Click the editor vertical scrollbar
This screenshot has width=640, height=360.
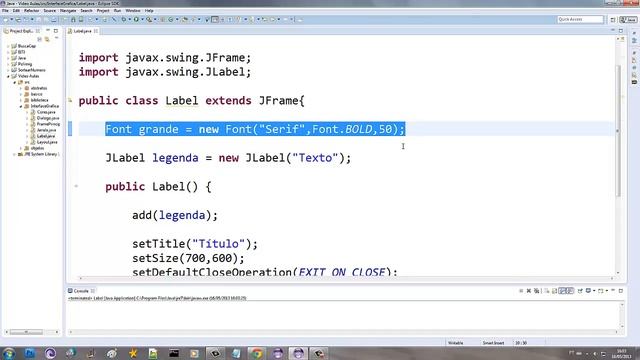(618, 131)
